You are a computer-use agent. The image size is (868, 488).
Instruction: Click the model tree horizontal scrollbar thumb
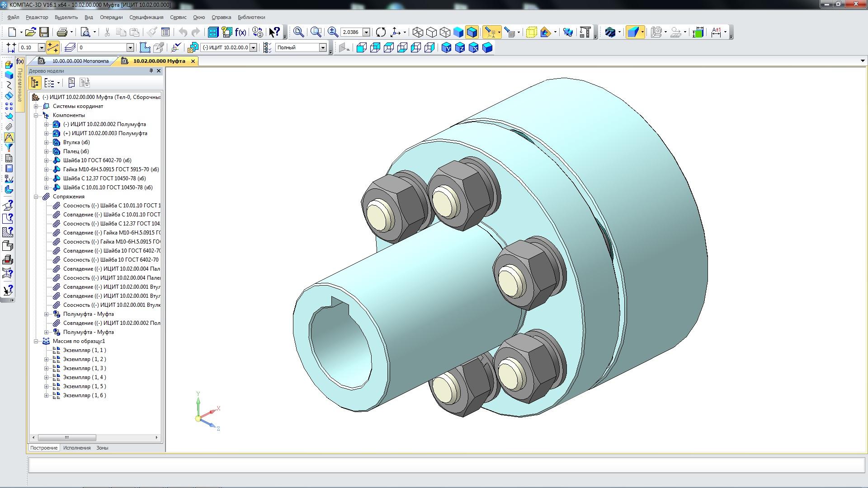pos(67,437)
